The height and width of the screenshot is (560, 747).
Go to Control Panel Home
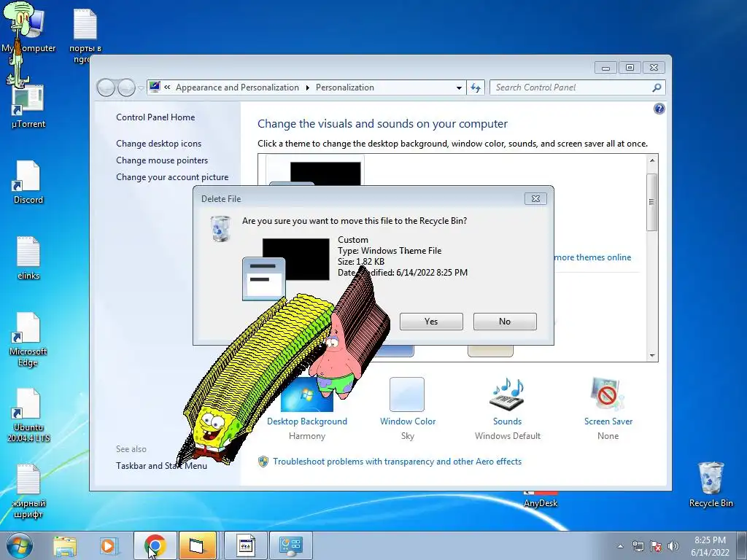point(155,117)
